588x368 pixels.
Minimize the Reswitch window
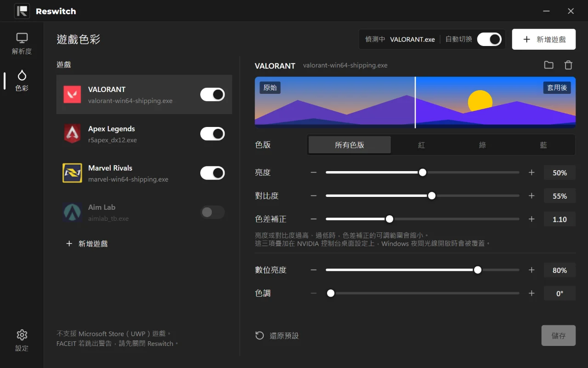(x=546, y=11)
